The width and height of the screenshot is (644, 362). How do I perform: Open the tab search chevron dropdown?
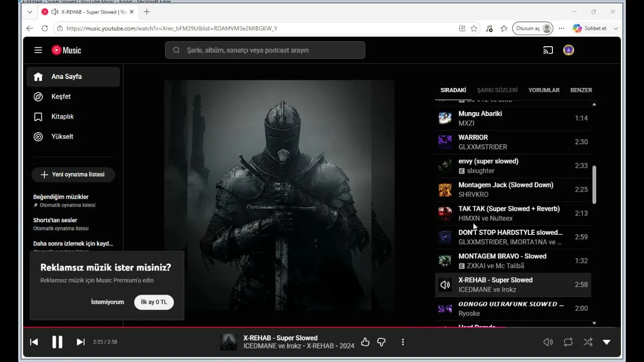pos(30,12)
